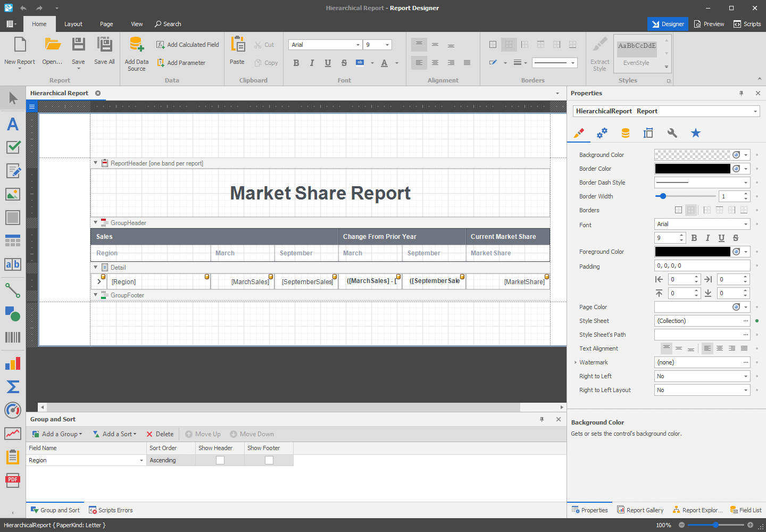Enable Show Header for the Region group
Image resolution: width=766 pixels, height=532 pixels.
220,460
